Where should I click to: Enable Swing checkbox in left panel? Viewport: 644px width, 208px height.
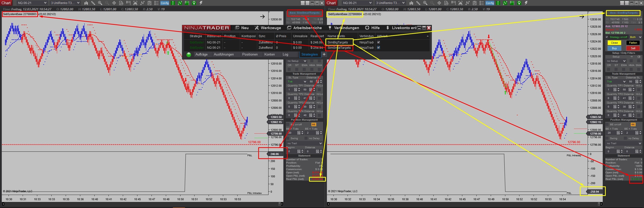(x=288, y=138)
